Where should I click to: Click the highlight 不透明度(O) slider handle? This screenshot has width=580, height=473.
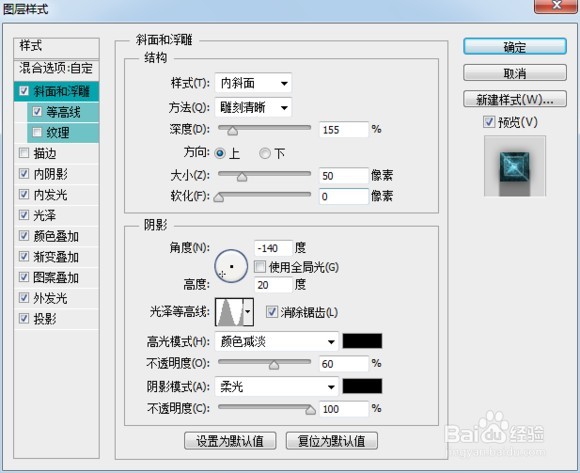click(274, 365)
